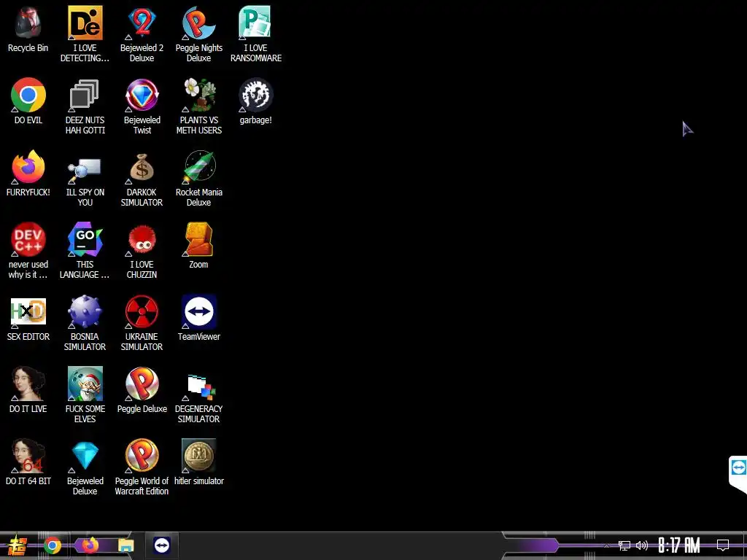Switch to TeamViewer in the taskbar
This screenshot has height=560, width=747.
pos(161,545)
